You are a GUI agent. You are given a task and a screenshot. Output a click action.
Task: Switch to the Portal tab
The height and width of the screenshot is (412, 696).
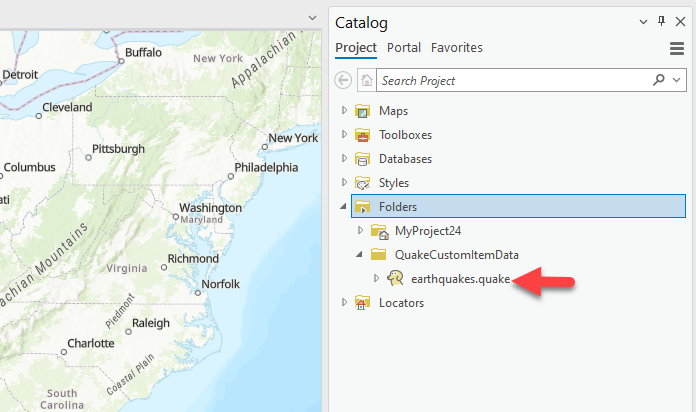404,47
